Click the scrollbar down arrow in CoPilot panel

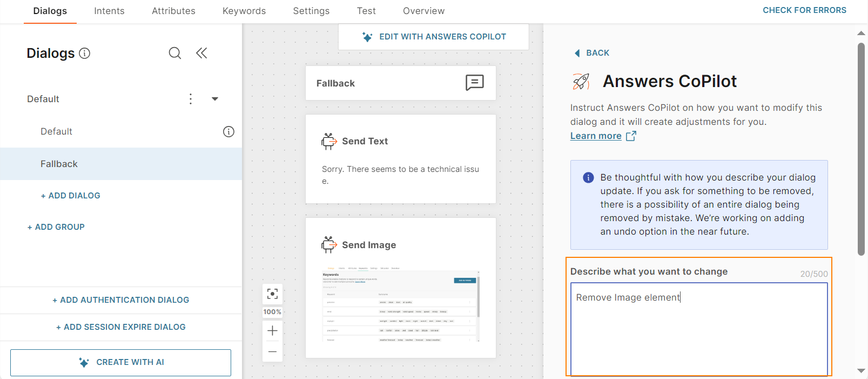click(x=861, y=371)
